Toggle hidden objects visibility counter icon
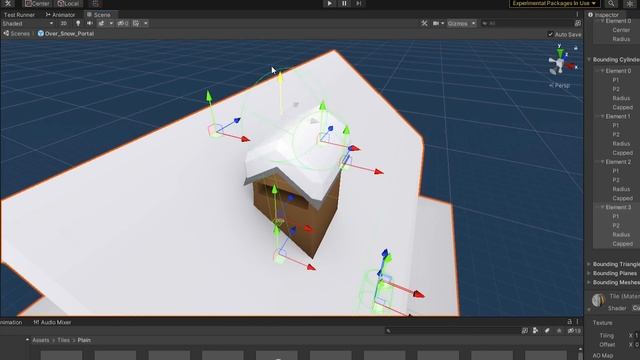This screenshot has height=360, width=640. pyautogui.click(x=123, y=24)
